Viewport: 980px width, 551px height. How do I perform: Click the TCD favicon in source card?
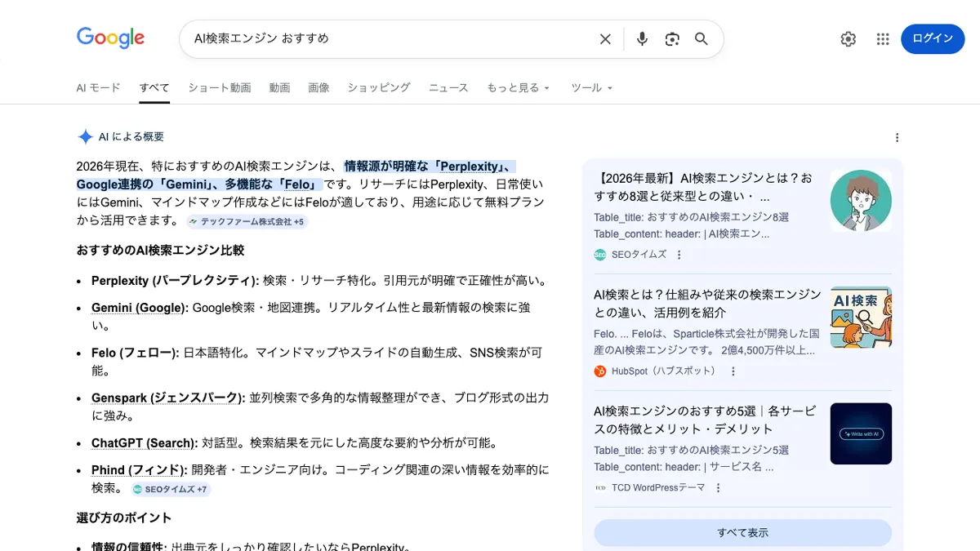coord(600,488)
